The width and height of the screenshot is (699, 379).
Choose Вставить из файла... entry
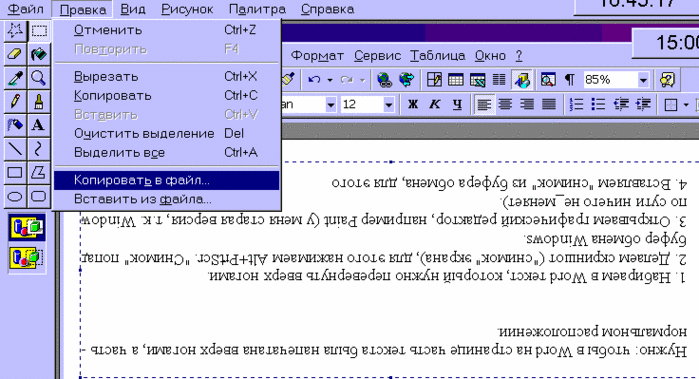click(x=167, y=199)
